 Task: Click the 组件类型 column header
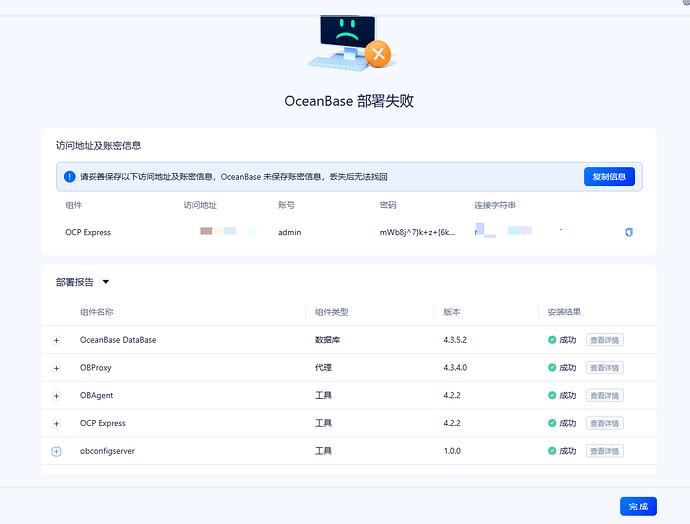pyautogui.click(x=331, y=312)
